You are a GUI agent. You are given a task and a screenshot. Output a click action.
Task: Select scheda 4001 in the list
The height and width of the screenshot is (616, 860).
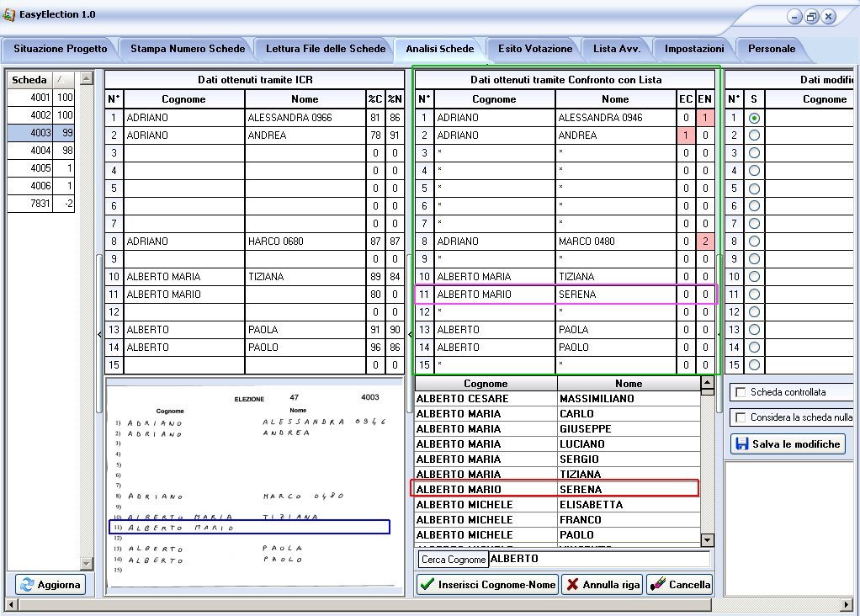41,98
